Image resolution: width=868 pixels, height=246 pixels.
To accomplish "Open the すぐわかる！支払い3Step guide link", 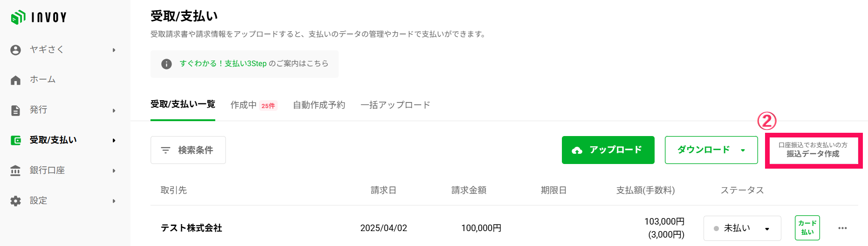I will (223, 63).
